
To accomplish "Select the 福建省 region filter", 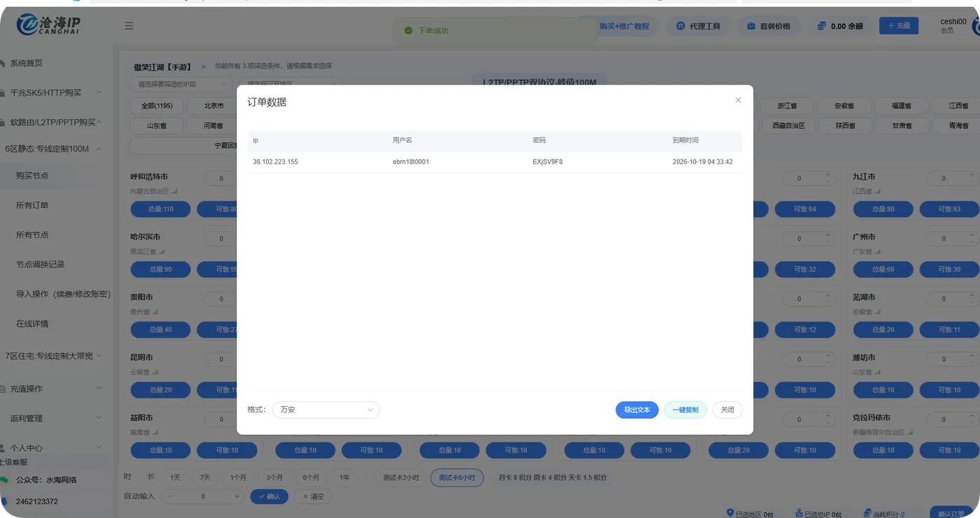I will [901, 106].
